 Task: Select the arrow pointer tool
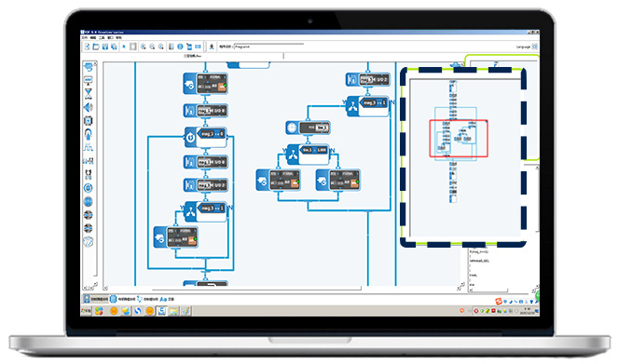coord(124,47)
